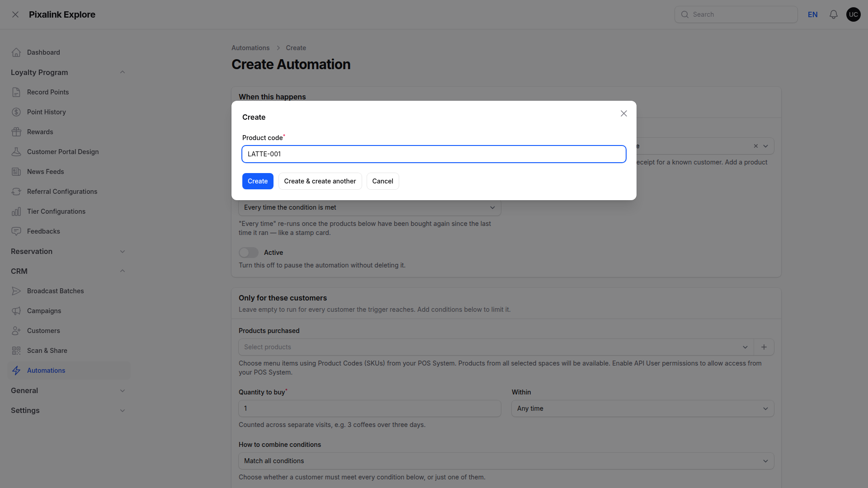
Task: Click the Pixalink Explore title
Action: click(62, 14)
